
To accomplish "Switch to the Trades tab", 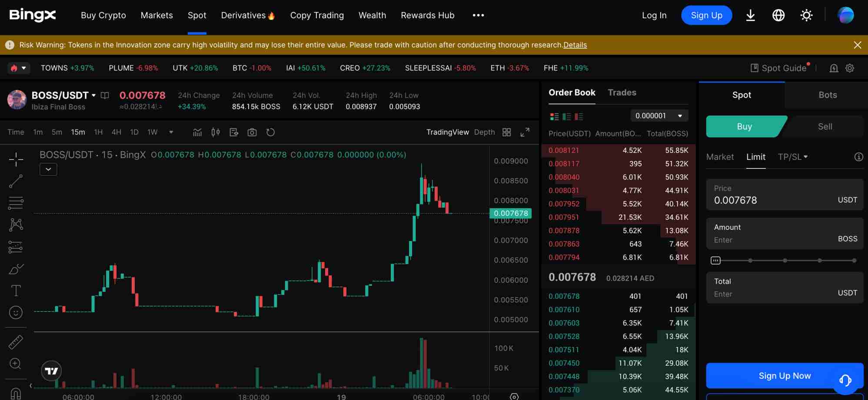I will click(x=622, y=93).
